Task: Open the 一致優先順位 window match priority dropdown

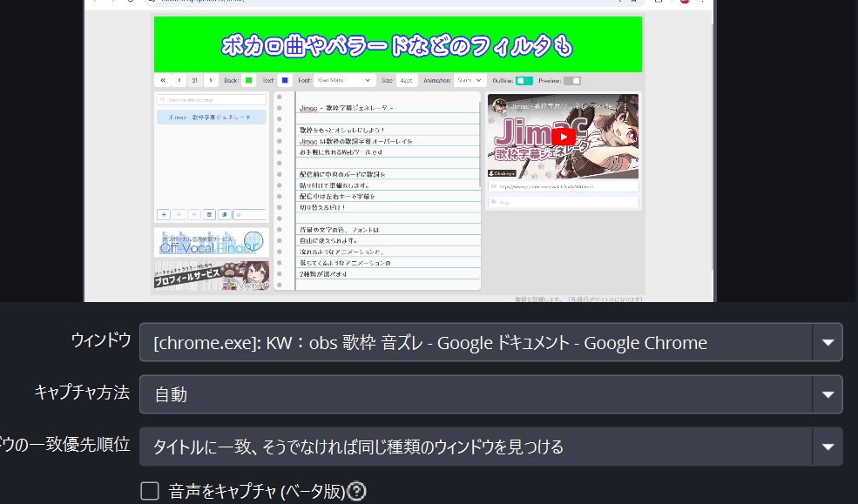Action: pyautogui.click(x=490, y=447)
